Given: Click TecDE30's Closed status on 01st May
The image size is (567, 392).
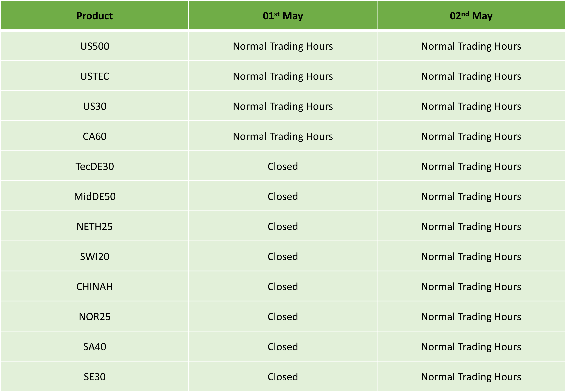Looking at the screenshot, I should (283, 166).
